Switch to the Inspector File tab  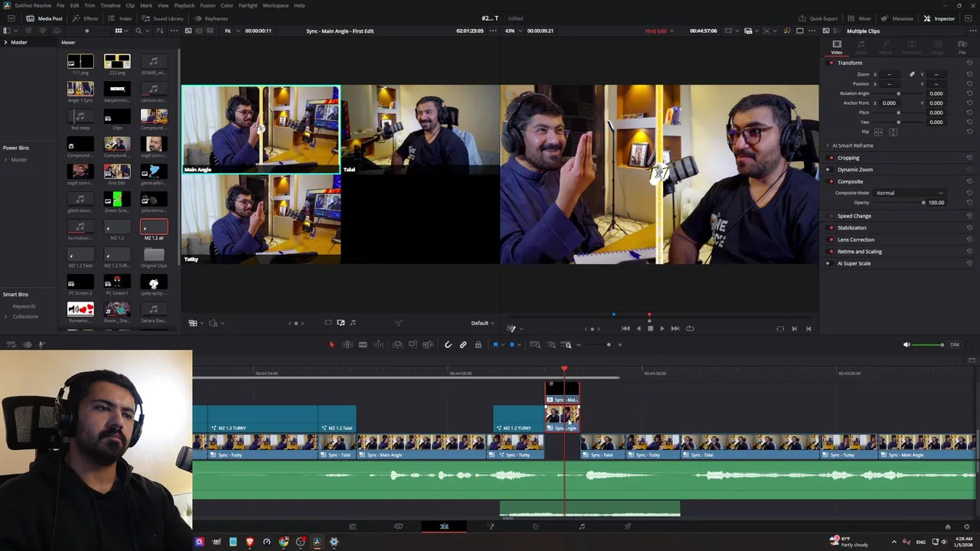962,47
